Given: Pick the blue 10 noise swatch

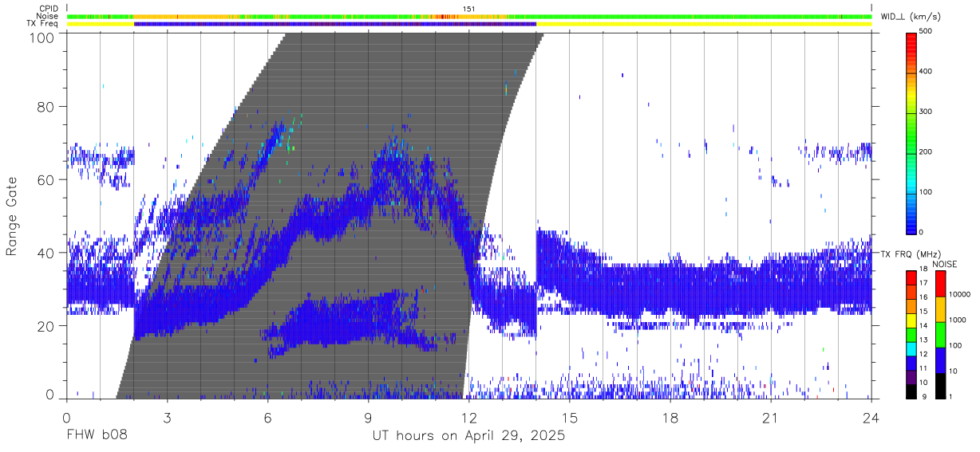Looking at the screenshot, I should pos(941,360).
